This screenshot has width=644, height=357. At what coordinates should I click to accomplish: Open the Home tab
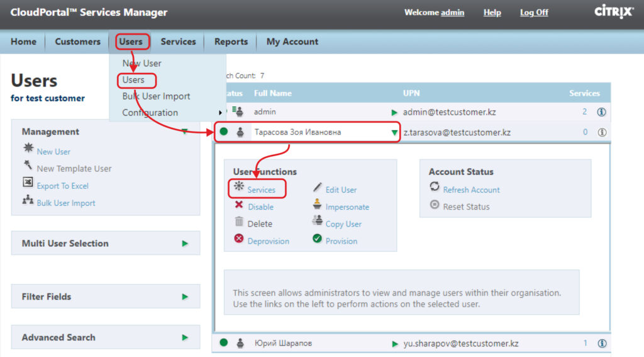[23, 42]
